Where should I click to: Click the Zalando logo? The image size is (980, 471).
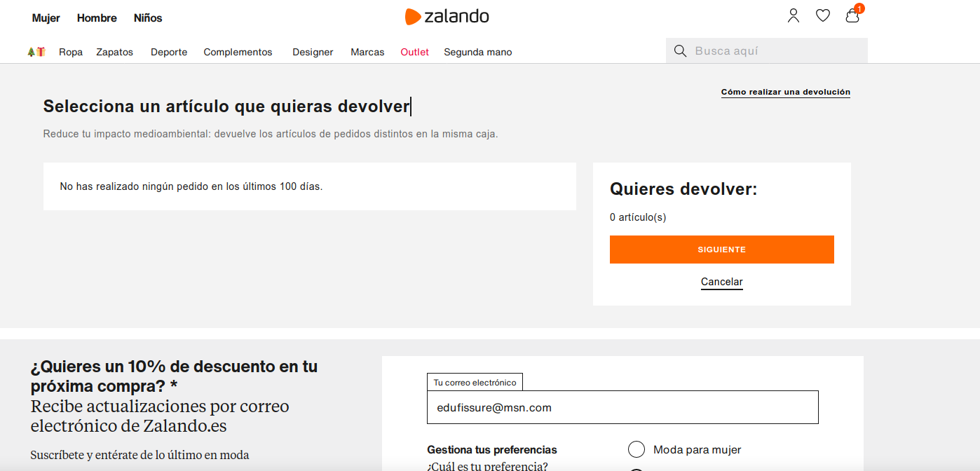tap(447, 16)
